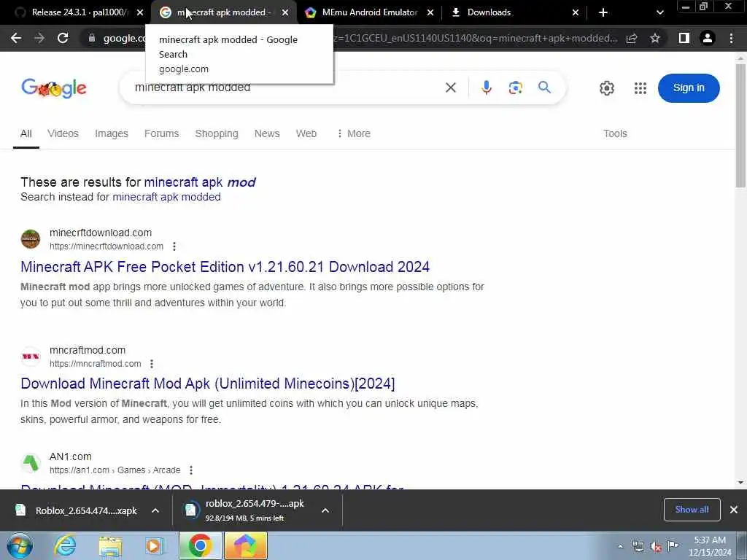The image size is (747, 560).
Task: Click the Sign in button
Action: point(689,88)
